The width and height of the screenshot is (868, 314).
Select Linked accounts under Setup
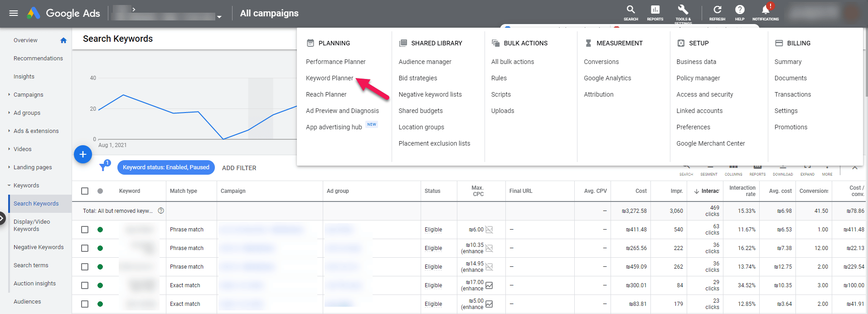coord(699,111)
